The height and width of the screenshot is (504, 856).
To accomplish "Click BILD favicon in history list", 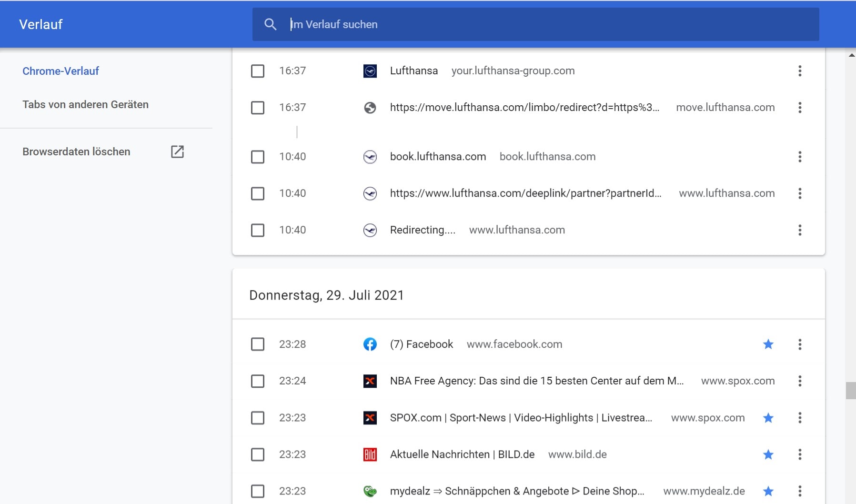I will coord(370,454).
